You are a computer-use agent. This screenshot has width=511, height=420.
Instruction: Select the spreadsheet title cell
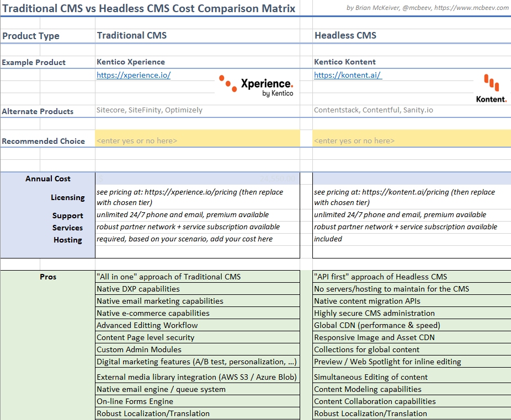150,8
